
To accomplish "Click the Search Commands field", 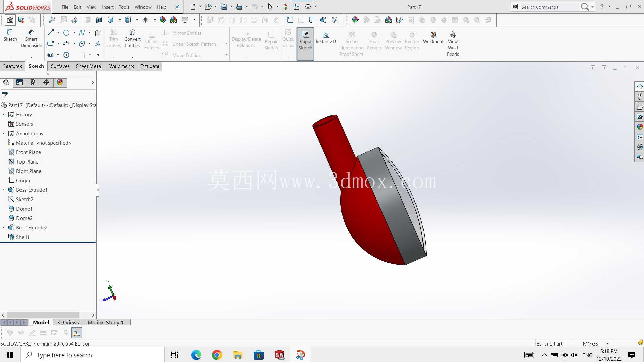I will tap(550, 7).
